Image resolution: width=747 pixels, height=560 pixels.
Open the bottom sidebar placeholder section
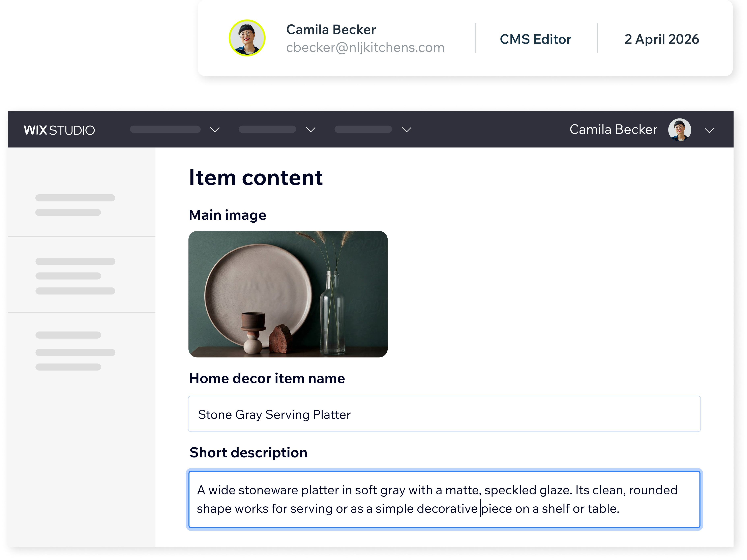(81, 351)
